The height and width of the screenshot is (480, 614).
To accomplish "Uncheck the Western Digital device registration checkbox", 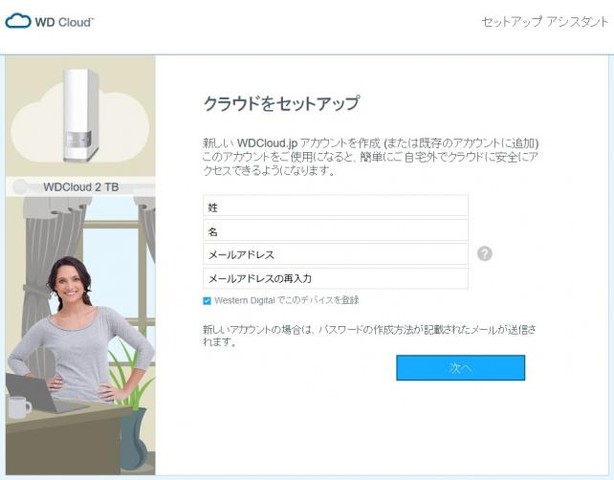I will coord(207,301).
